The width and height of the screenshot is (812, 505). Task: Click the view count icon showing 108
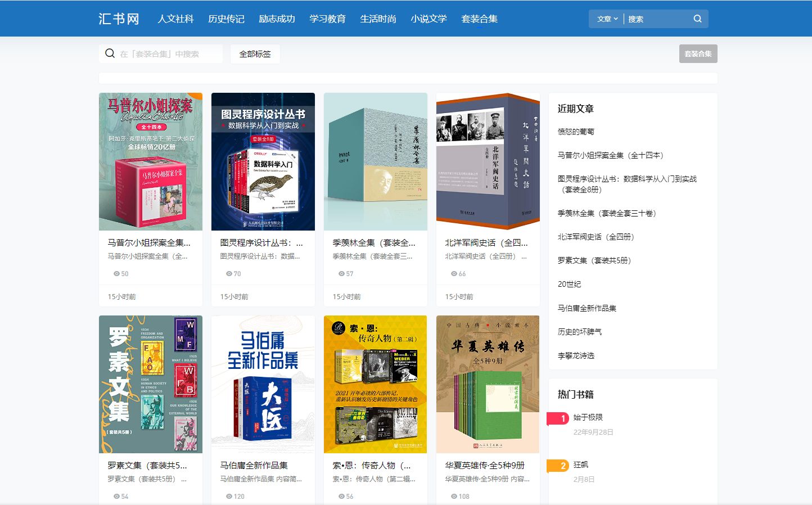pos(454,497)
